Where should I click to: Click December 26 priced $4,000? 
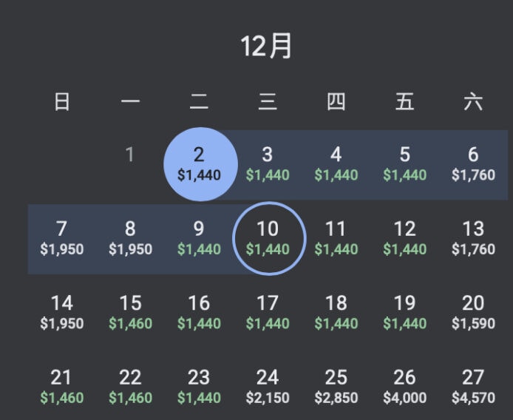tap(404, 387)
